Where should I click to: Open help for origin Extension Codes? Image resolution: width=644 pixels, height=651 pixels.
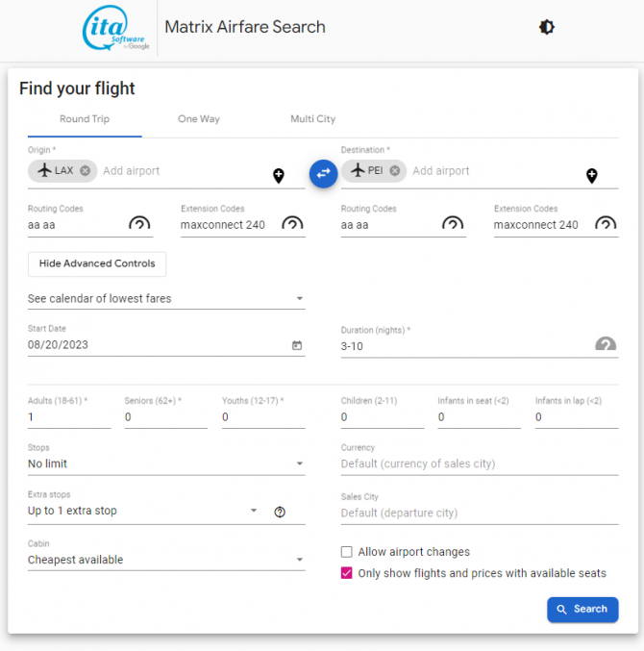pos(292,224)
